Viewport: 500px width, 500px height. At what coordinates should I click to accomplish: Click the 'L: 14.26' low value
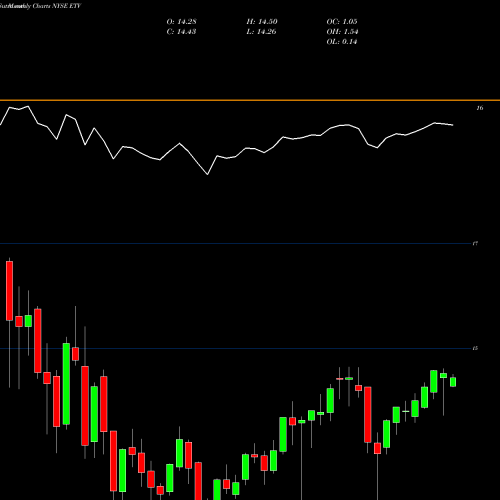[x=261, y=32]
